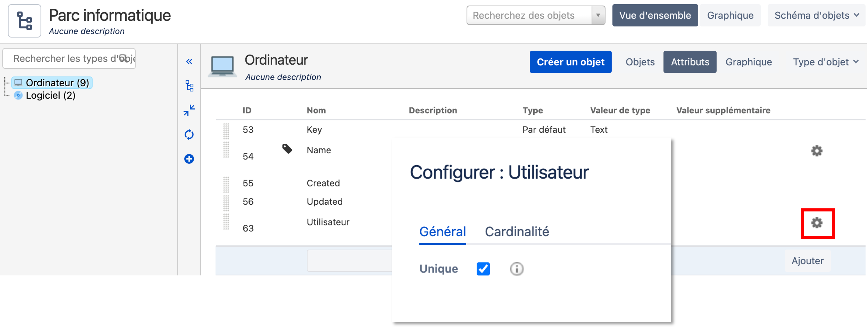868x329 pixels.
Task: Click the label tag icon on Name row
Action: [287, 149]
